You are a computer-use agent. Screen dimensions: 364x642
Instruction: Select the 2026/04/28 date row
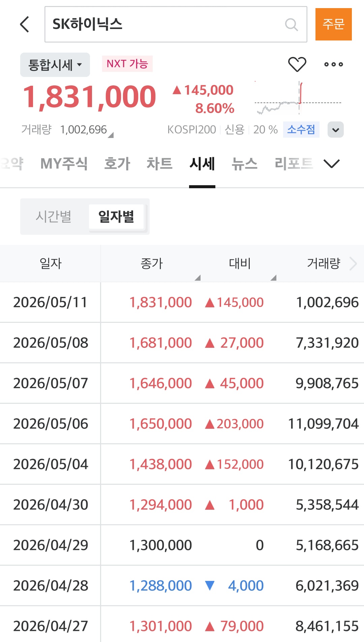pyautogui.click(x=182, y=586)
